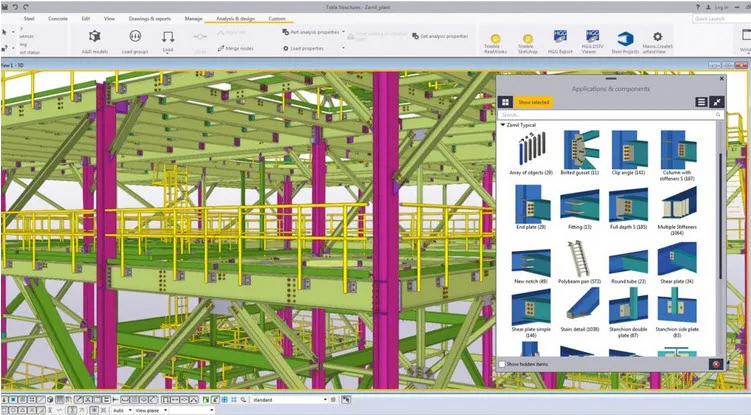Click the catalog collapse arrows icon

(717, 102)
